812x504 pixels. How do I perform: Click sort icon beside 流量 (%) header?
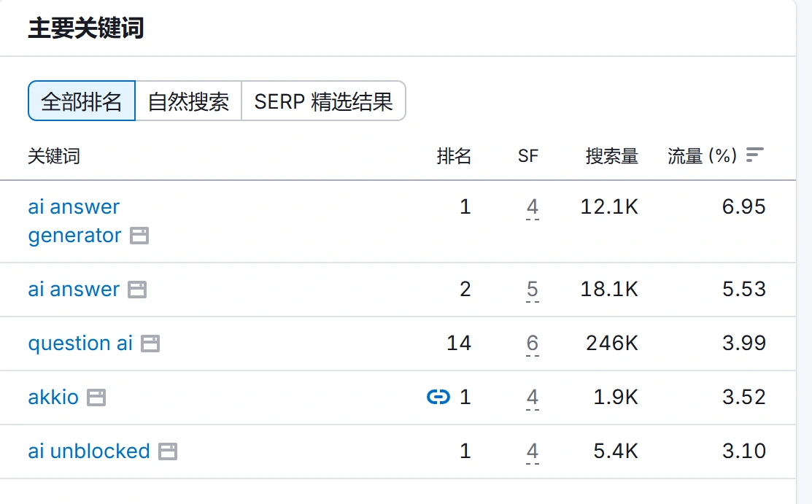tap(755, 155)
